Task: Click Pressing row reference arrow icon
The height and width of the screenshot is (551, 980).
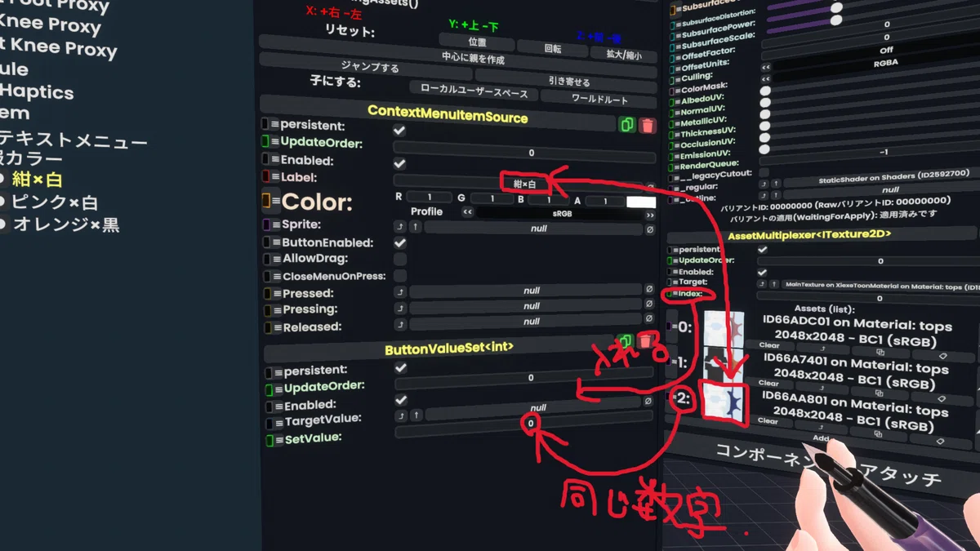Action: (x=400, y=308)
